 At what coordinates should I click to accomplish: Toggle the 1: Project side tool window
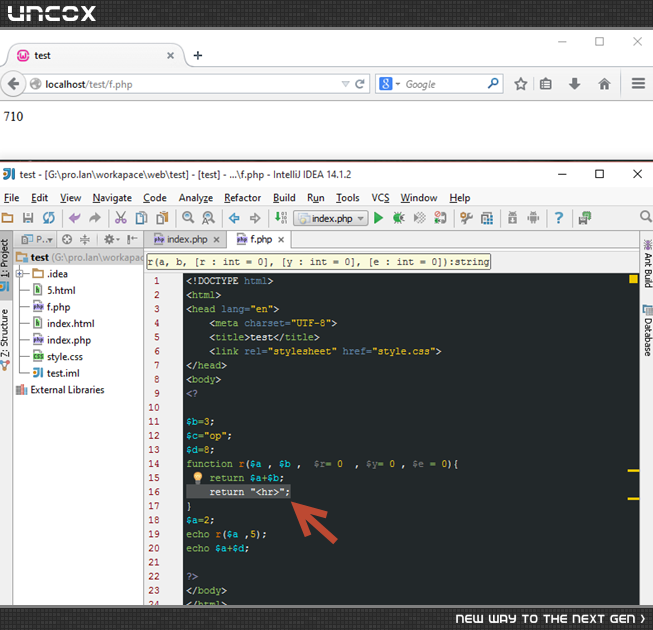pos(5,264)
